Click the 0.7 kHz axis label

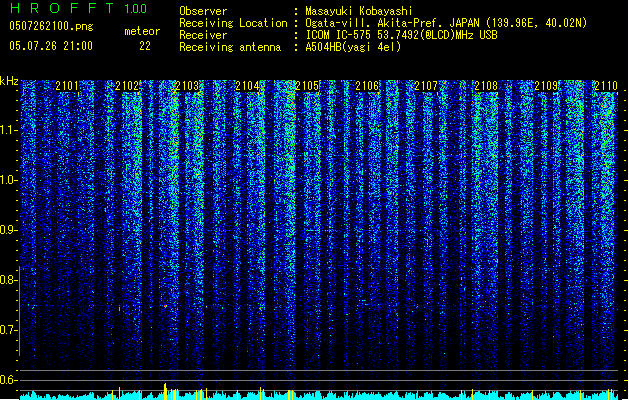(x=9, y=330)
